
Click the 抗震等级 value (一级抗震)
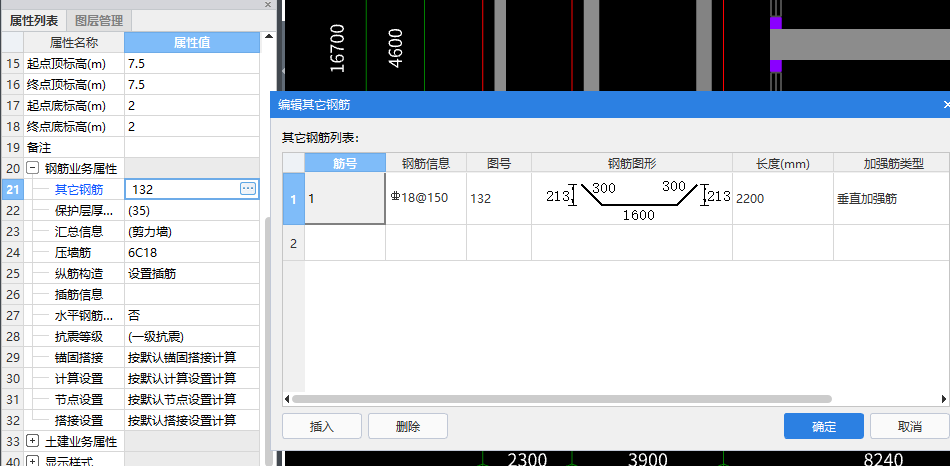pyautogui.click(x=192, y=336)
